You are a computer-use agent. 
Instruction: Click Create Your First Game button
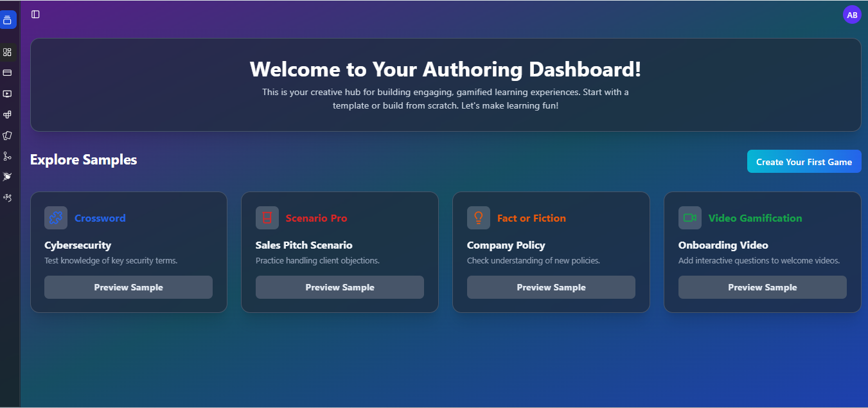pyautogui.click(x=804, y=162)
